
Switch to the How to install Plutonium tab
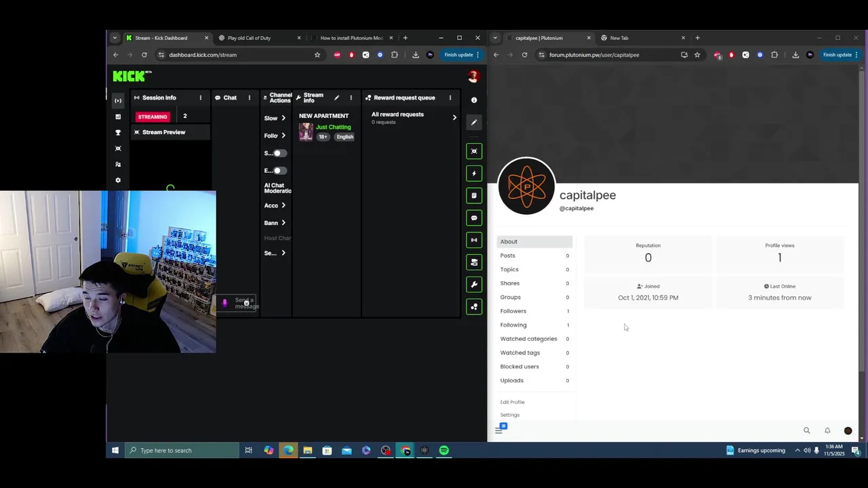coord(351,38)
